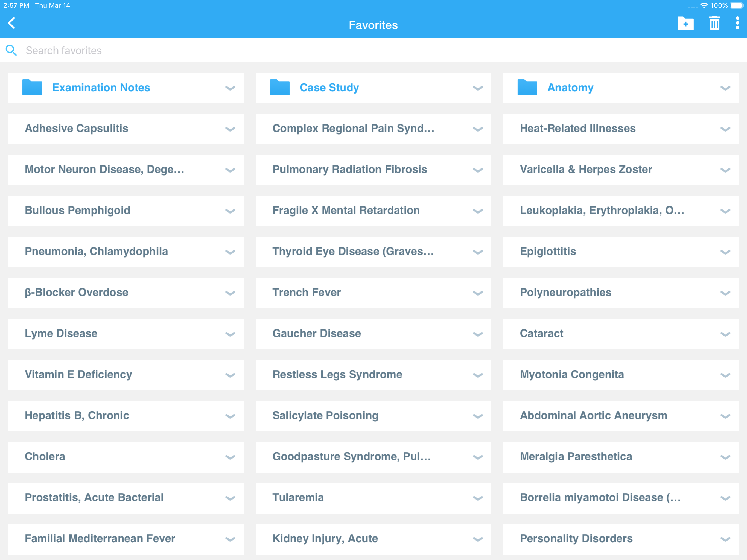This screenshot has height=560, width=747.
Task: Expand the Examination Notes folder chevron
Action: pyautogui.click(x=230, y=88)
